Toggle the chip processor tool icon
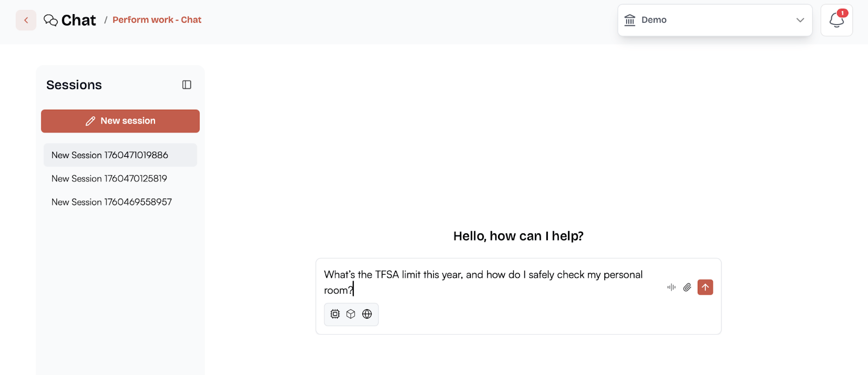The image size is (868, 375). [335, 314]
